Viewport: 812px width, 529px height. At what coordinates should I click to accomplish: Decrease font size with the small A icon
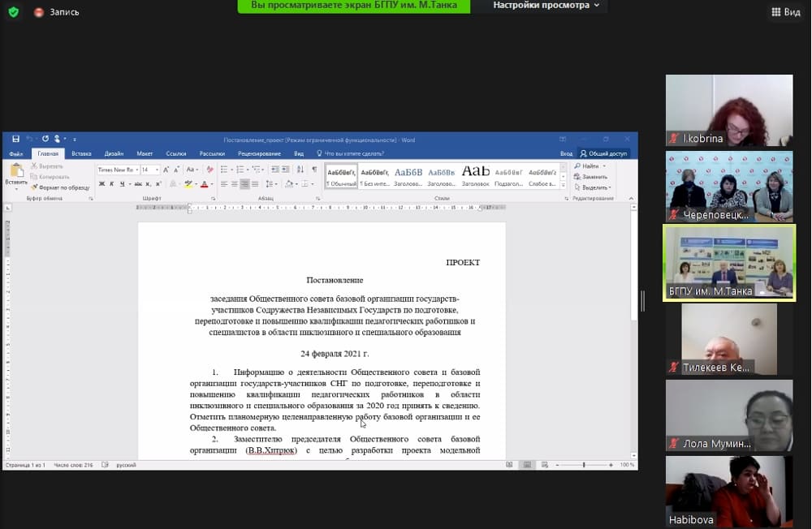coord(176,170)
